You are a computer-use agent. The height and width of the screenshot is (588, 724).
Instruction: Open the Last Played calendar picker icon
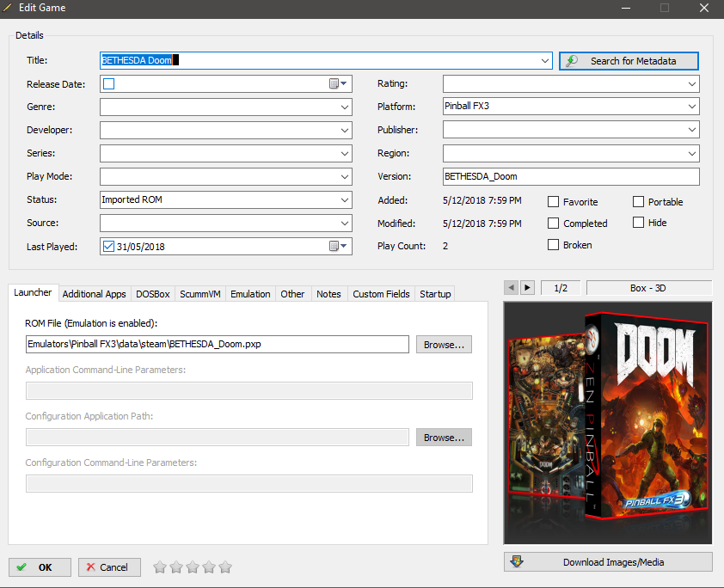click(338, 246)
